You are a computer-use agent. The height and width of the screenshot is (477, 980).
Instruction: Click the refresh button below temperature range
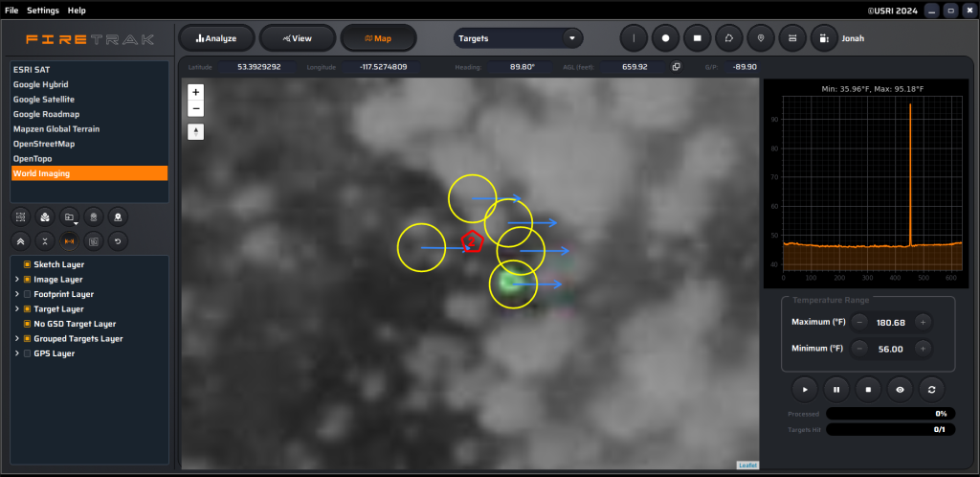point(931,389)
